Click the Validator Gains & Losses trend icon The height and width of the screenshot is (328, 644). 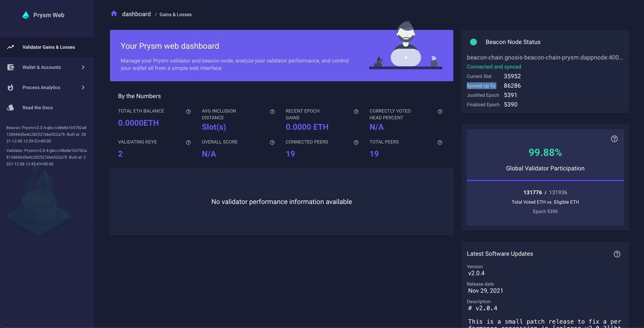coord(10,47)
